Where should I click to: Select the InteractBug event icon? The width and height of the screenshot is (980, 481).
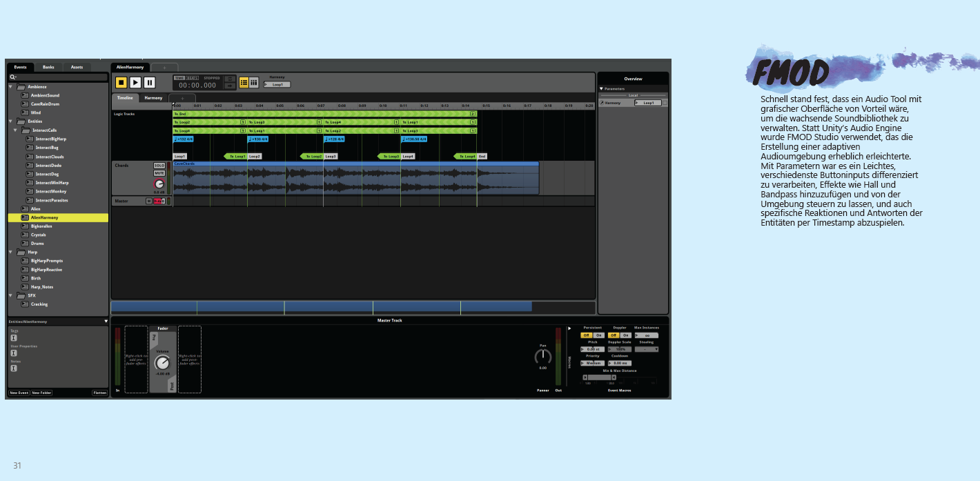pos(30,148)
